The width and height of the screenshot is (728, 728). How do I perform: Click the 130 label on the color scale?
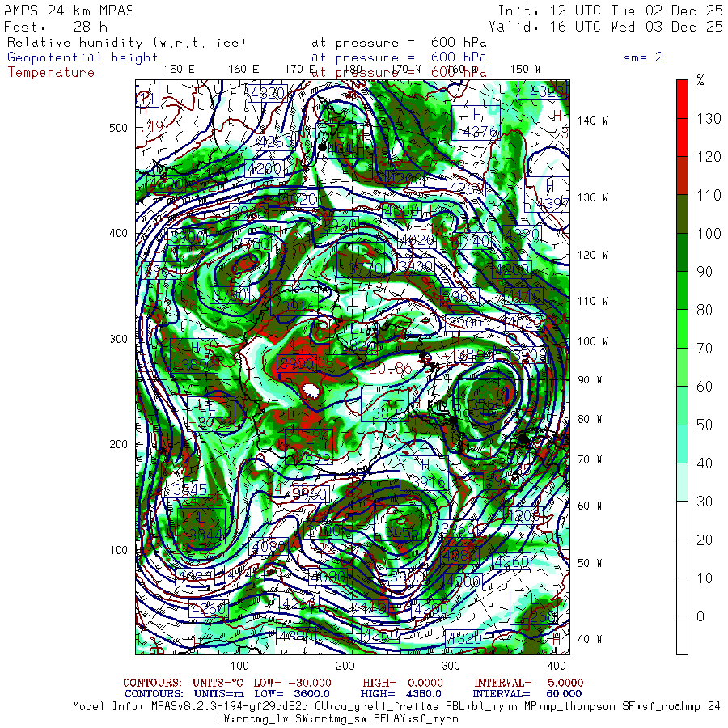[x=709, y=118]
